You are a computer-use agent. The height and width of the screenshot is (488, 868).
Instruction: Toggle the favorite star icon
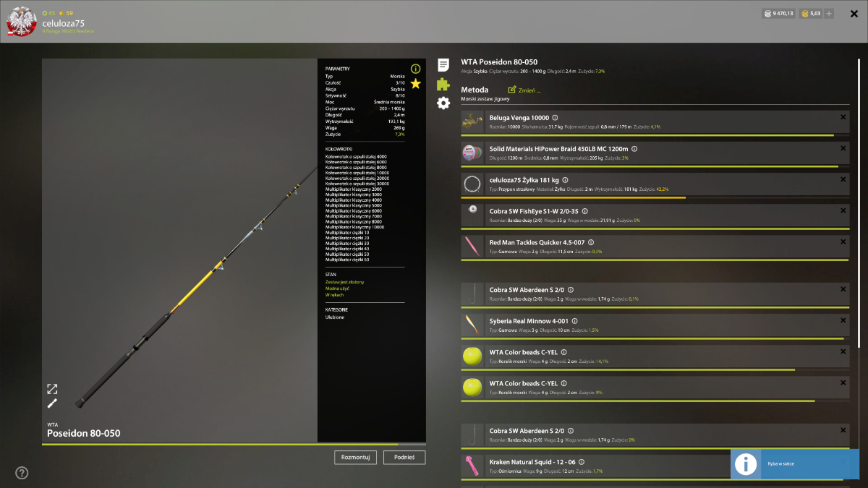click(415, 84)
